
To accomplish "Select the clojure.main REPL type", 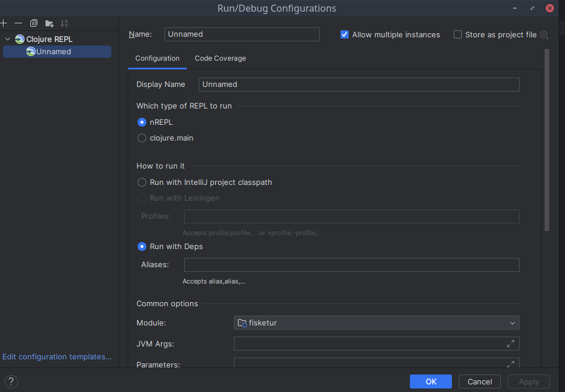I will pyautogui.click(x=142, y=138).
